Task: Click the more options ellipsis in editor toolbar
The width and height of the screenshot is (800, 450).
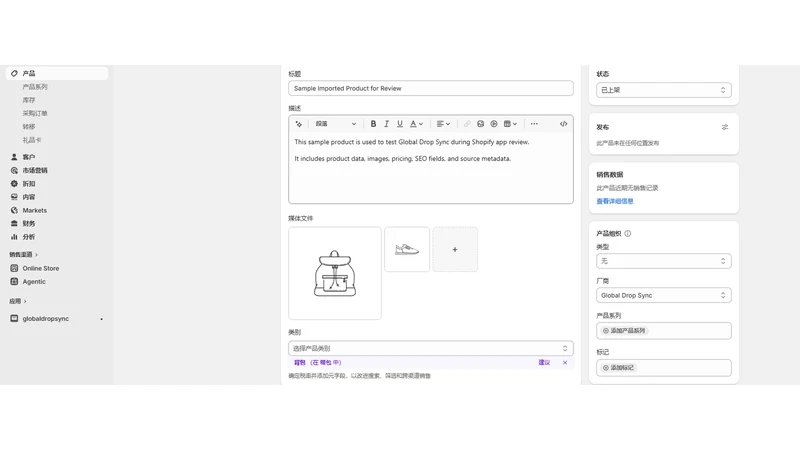Action: coord(534,124)
